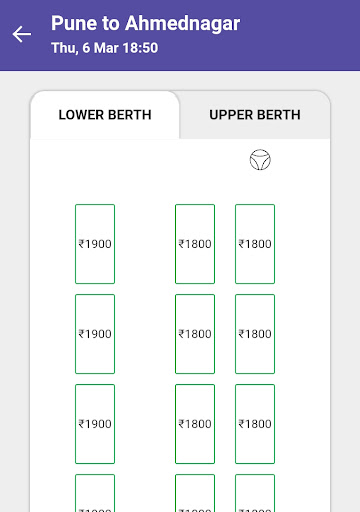Click the steering wheel driver icon

click(x=260, y=160)
